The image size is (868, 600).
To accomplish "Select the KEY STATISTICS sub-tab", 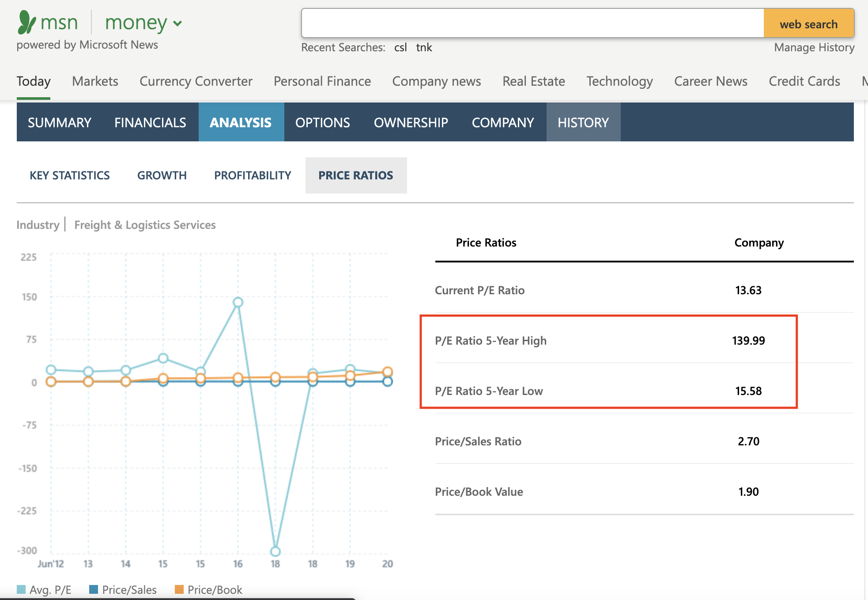I will pyautogui.click(x=70, y=175).
